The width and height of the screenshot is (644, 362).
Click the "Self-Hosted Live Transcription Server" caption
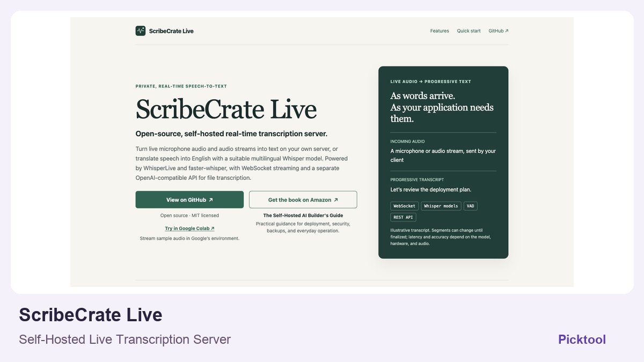125,339
